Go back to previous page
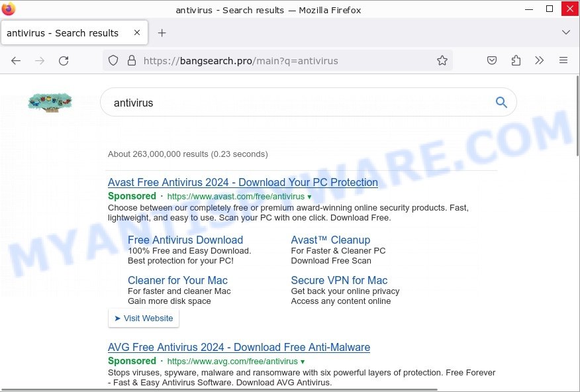 [x=16, y=61]
